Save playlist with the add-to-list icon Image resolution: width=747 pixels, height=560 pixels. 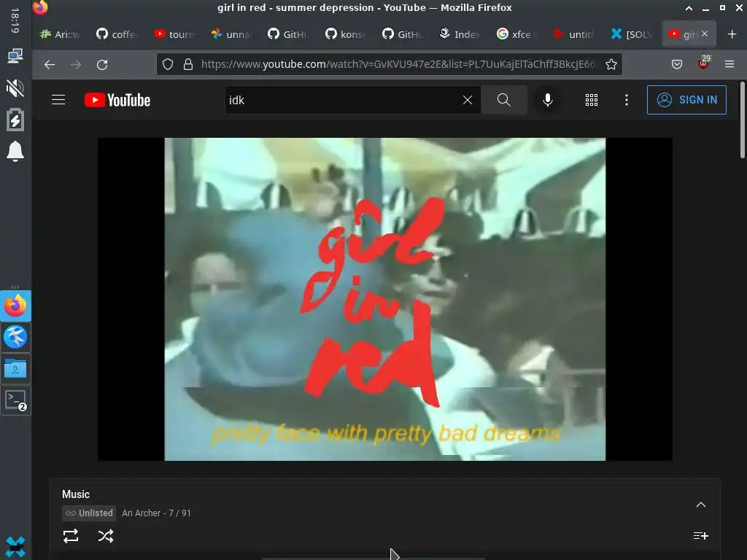click(x=700, y=536)
